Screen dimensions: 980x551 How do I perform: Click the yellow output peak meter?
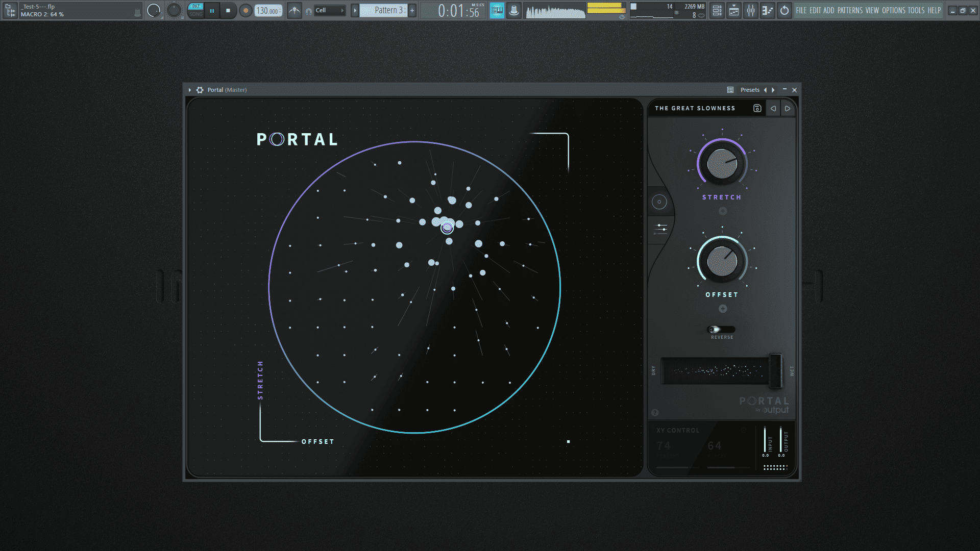click(x=606, y=8)
